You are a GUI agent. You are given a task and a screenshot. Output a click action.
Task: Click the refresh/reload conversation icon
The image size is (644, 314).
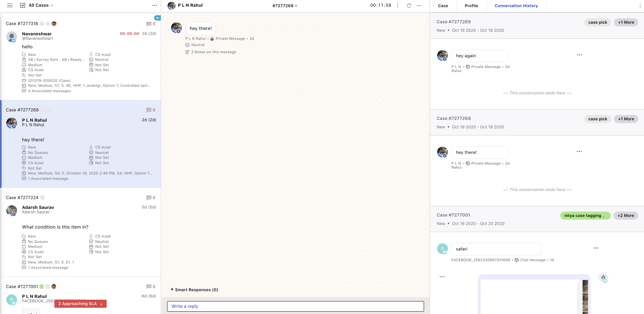tap(409, 6)
